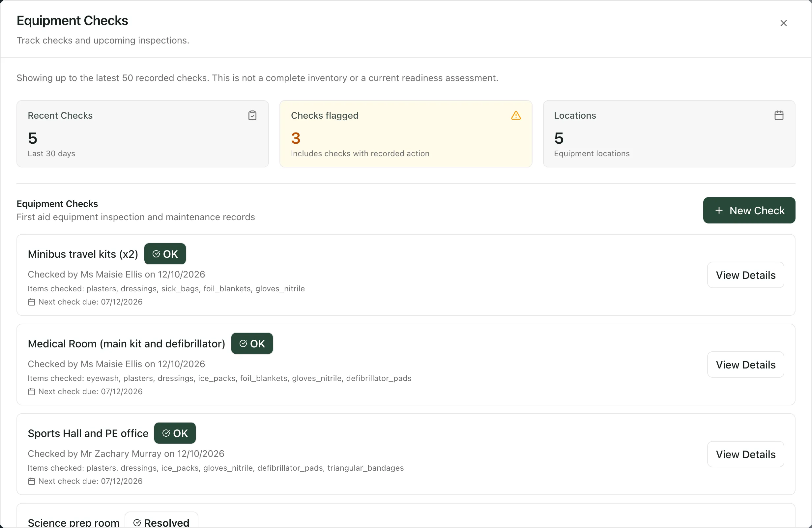Click the calendar icon in Locations card
The image size is (812, 528).
pyautogui.click(x=779, y=116)
